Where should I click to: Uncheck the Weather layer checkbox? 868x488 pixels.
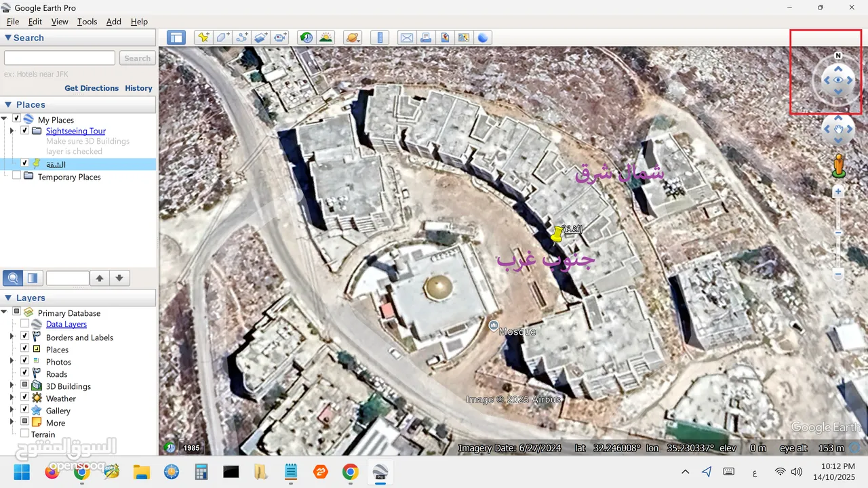tap(25, 398)
